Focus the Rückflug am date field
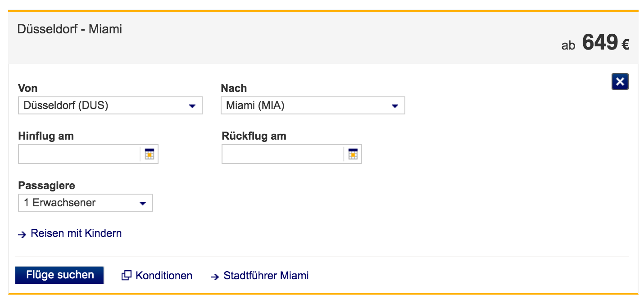The height and width of the screenshot is (300, 644). point(283,155)
